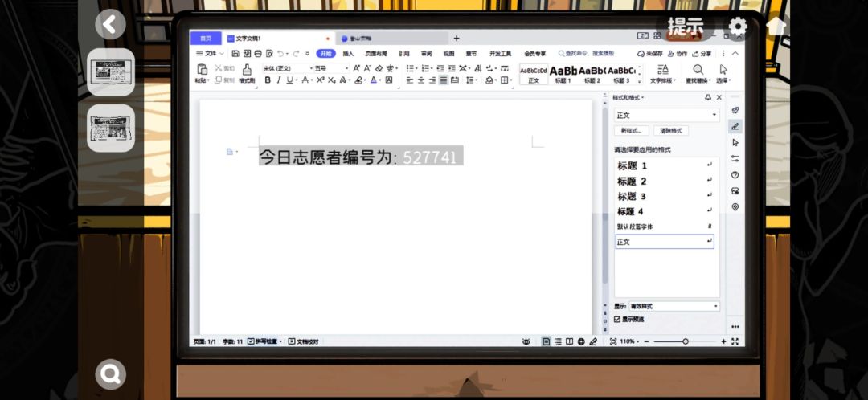868x400 pixels.
Task: Toggle Spell Check in status bar
Action: pyautogui.click(x=264, y=342)
